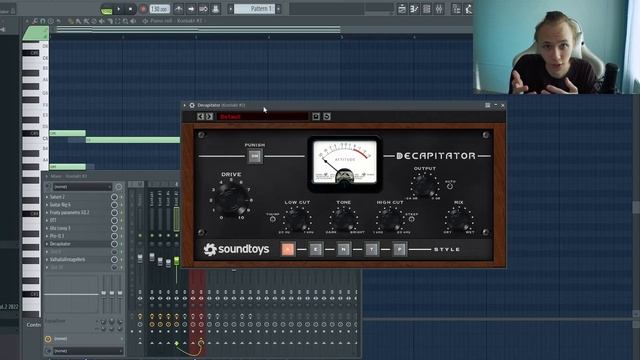Open the Piano roll view icon in the toolbar
The width and height of the screenshot is (640, 360).
tap(414, 9)
